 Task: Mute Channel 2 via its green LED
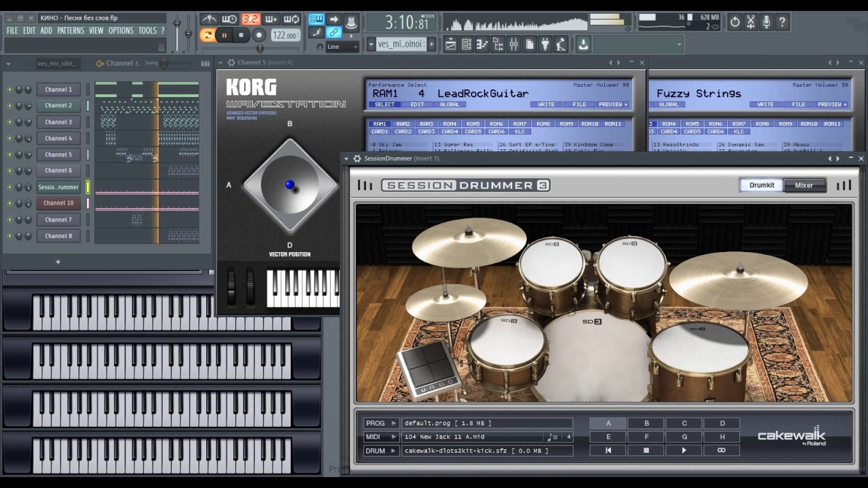[x=9, y=106]
